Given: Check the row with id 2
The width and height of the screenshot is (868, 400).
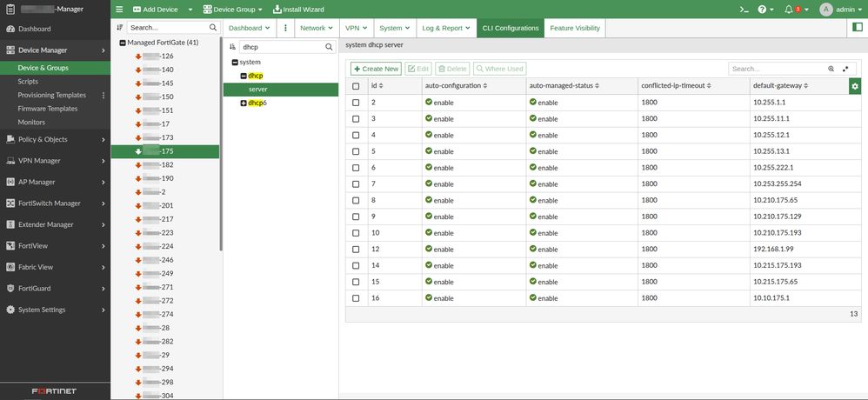Looking at the screenshot, I should 356,103.
